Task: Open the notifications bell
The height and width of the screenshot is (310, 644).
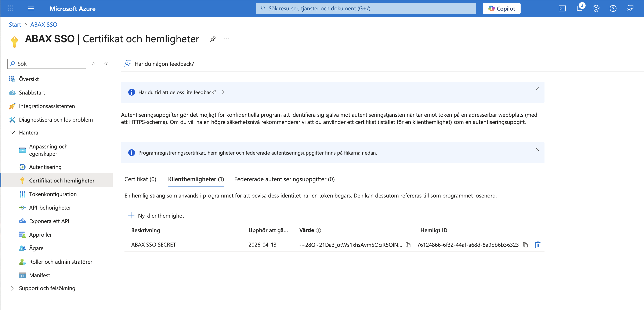Action: pos(579,9)
